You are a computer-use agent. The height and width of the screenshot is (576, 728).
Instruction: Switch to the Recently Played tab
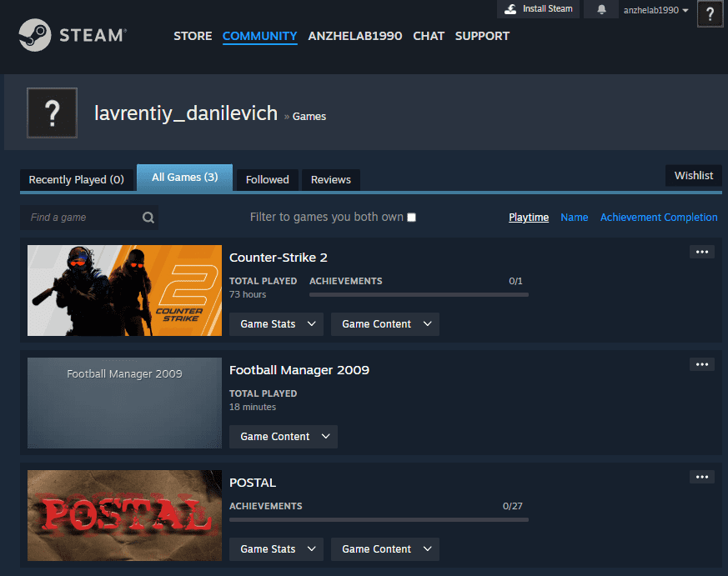76,179
